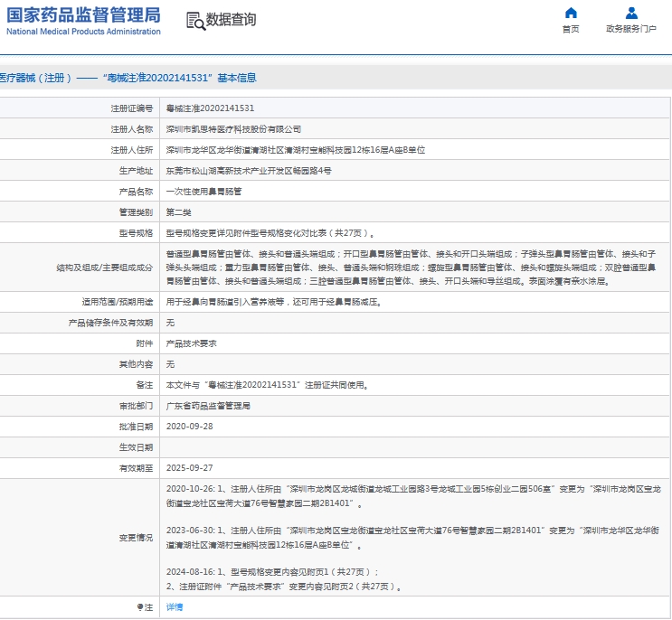Select the line 注册证附件产品技术要求变更内容见附页2
This screenshot has width=672, height=620.
(x=284, y=587)
